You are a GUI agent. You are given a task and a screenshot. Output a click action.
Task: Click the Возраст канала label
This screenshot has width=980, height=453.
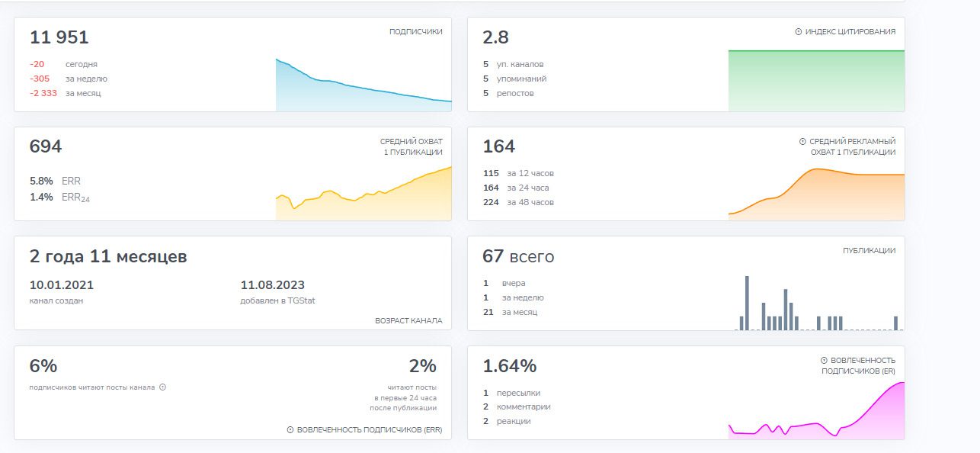tap(408, 321)
